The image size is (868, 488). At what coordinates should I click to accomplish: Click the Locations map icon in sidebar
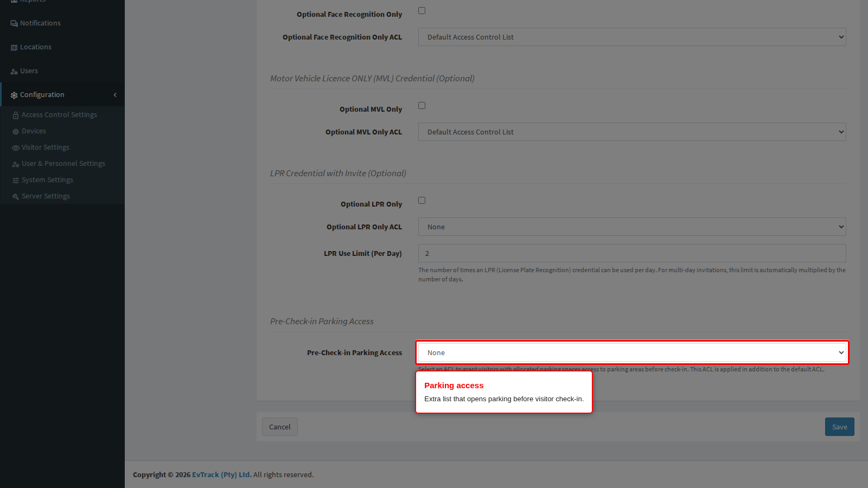pyautogui.click(x=14, y=47)
